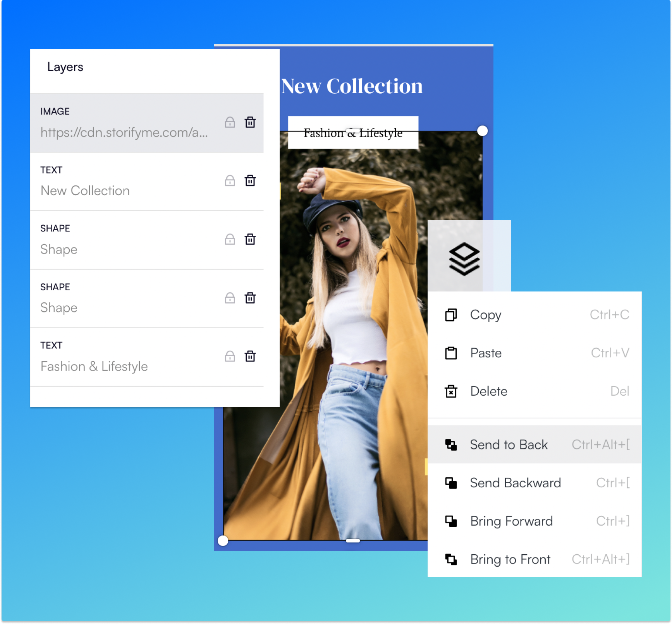
Task: Delete the New Collection text layer
Action: pos(250,181)
